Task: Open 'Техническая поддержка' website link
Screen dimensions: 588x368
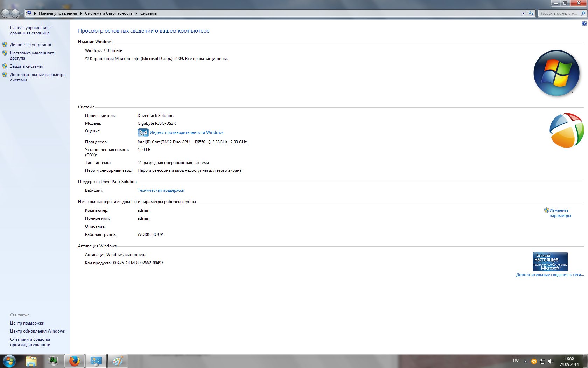Action: pyautogui.click(x=161, y=190)
